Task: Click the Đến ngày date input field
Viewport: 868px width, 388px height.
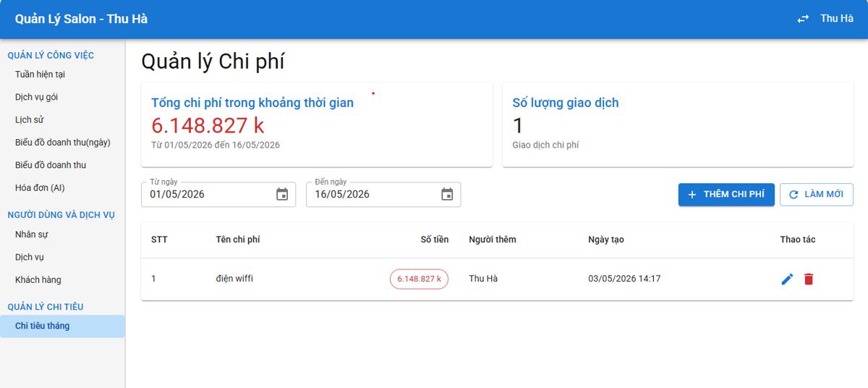Action: 383,194
